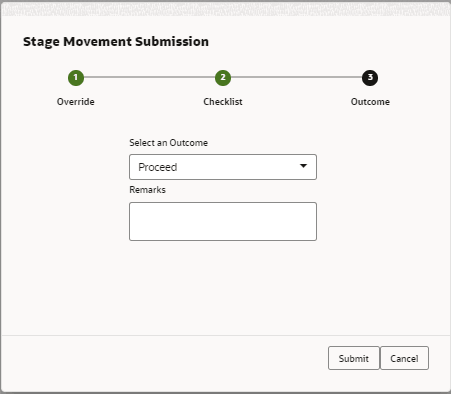Image resolution: width=451 pixels, height=394 pixels.
Task: Click connector line between steps 1 and 2
Action: pyautogui.click(x=149, y=77)
